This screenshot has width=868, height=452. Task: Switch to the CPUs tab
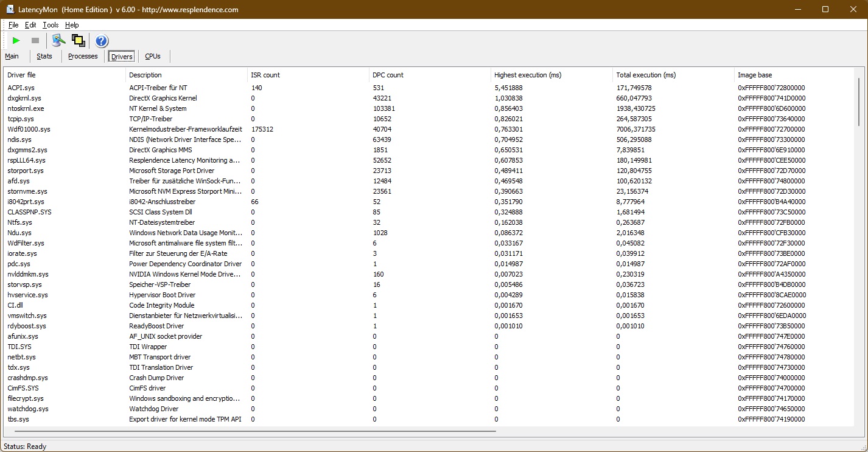[x=153, y=56]
